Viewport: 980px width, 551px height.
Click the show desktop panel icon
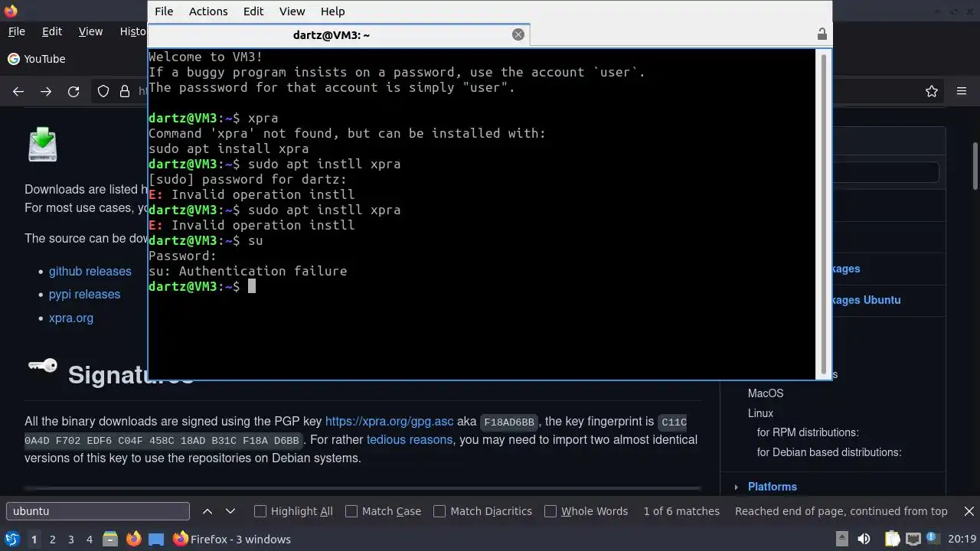pyautogui.click(x=156, y=540)
